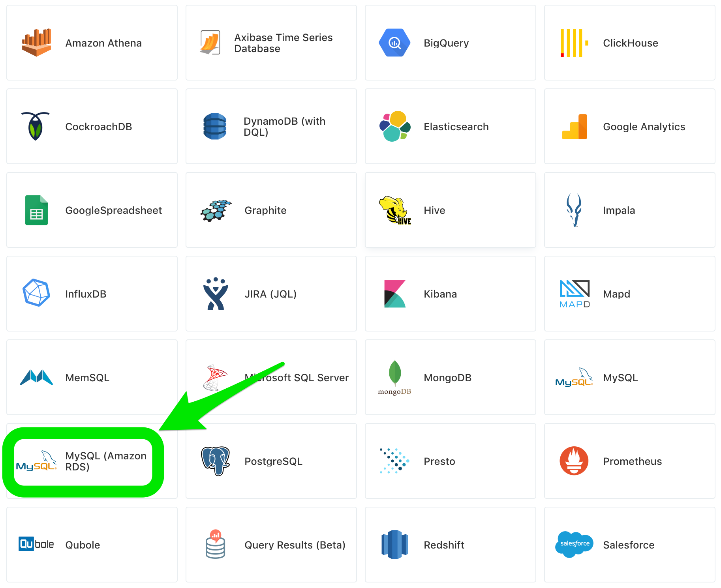The height and width of the screenshot is (588, 721).
Task: Click the CockroachDB bug icon
Action: tap(36, 126)
